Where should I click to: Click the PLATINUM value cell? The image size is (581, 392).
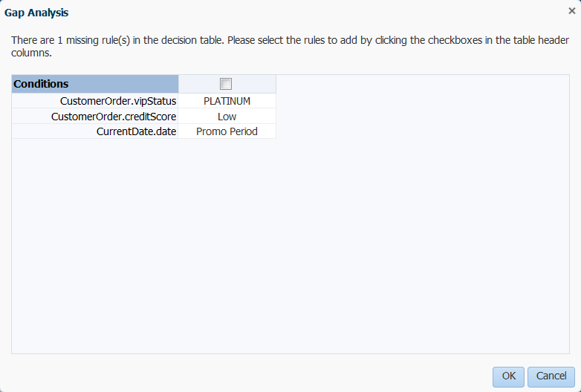coord(227,101)
